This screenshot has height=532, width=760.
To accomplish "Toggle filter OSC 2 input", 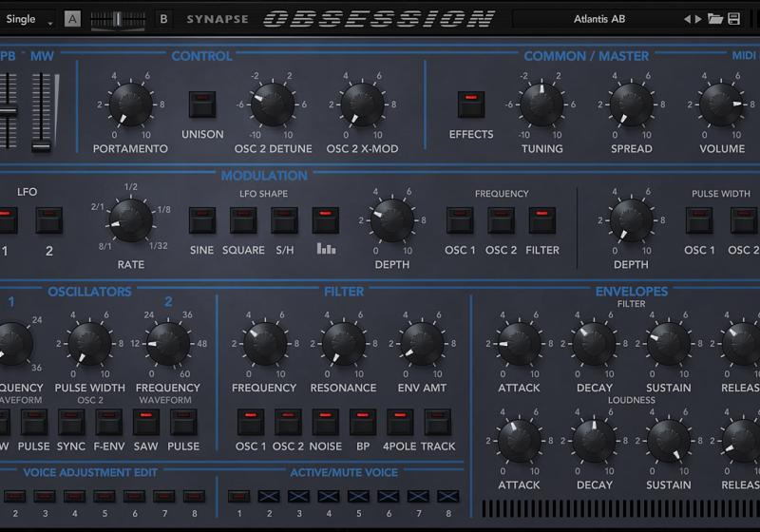I will [x=288, y=422].
